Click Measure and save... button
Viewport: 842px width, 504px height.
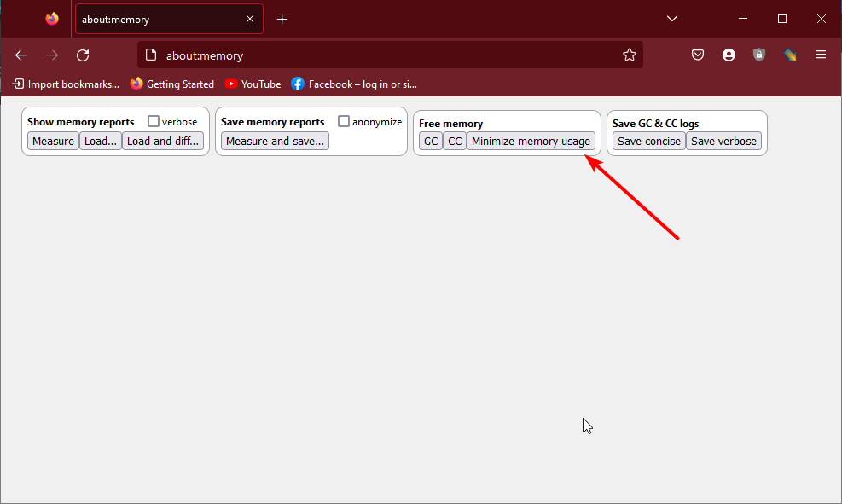click(x=275, y=142)
